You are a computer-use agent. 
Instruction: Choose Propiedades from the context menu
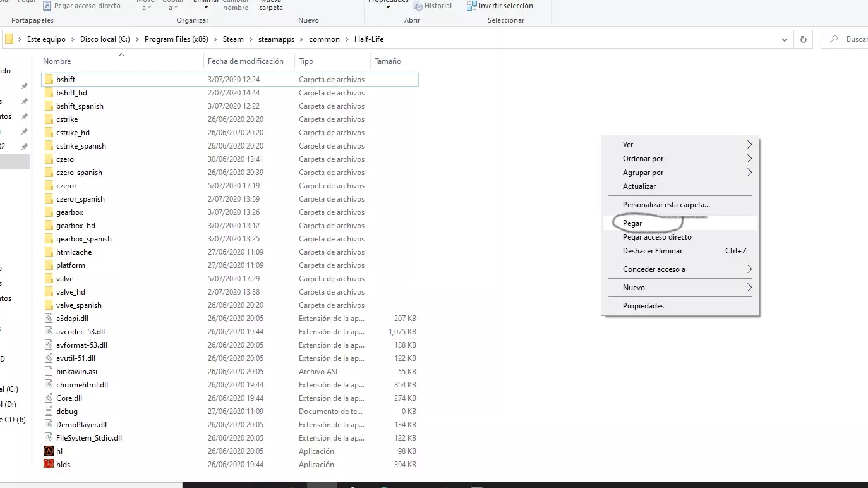(x=680, y=306)
